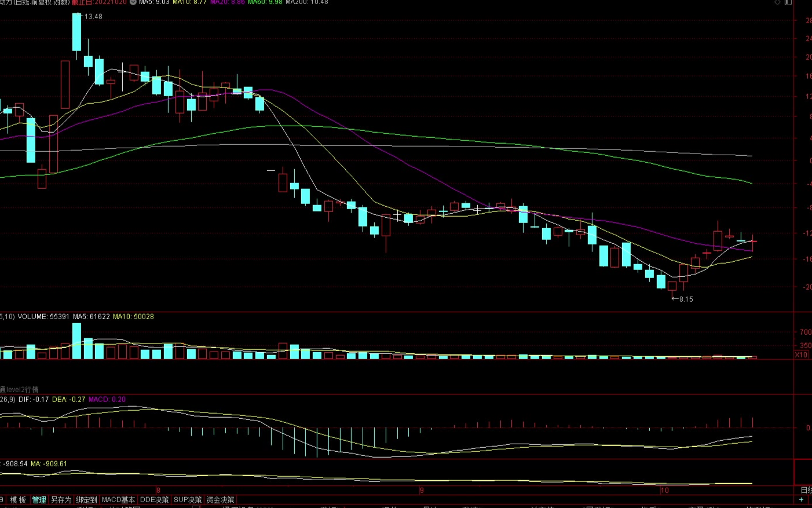Click the diamond icon at top right
This screenshot has height=508, width=812.
click(777, 2)
